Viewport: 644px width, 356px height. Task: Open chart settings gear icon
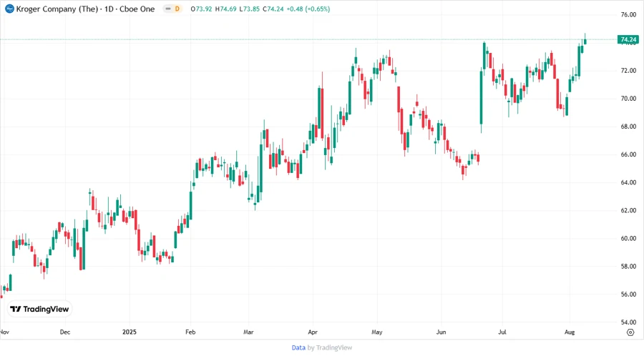tap(630, 332)
